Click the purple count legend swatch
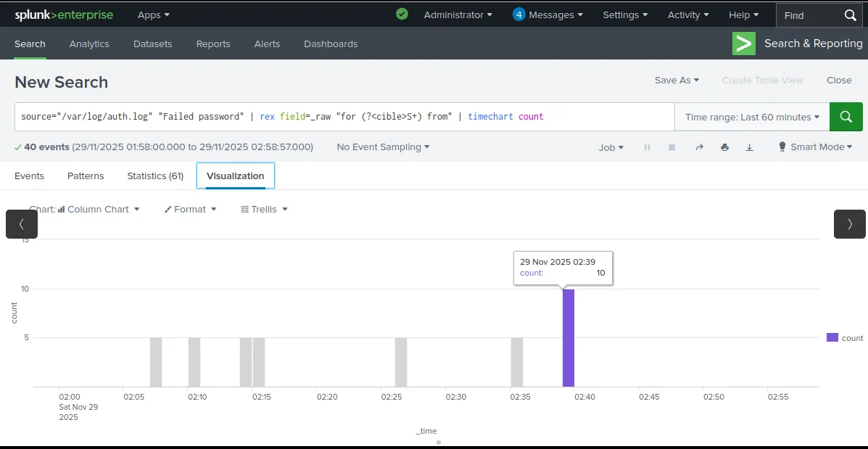This screenshot has height=449, width=868. [832, 338]
